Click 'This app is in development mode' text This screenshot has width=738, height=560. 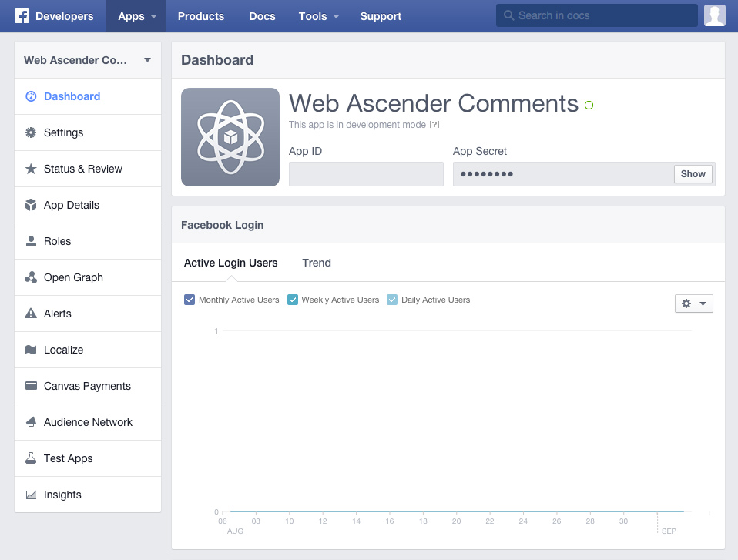click(x=357, y=125)
